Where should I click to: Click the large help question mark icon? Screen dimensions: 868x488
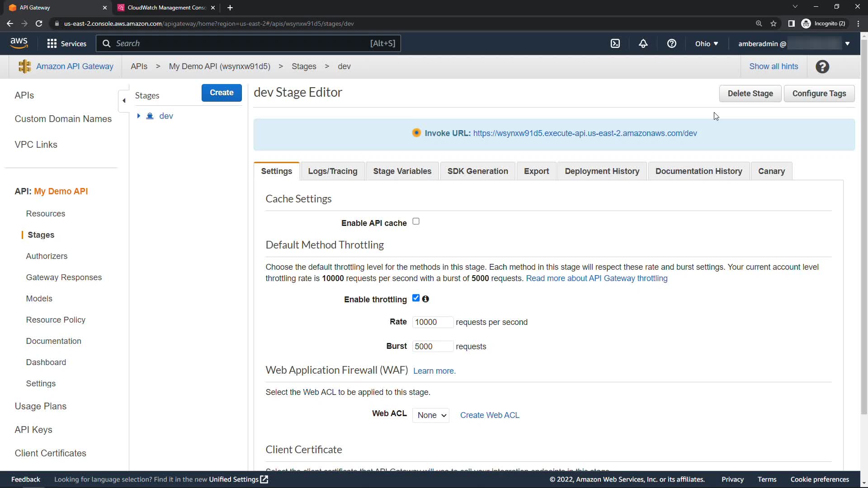tap(822, 66)
